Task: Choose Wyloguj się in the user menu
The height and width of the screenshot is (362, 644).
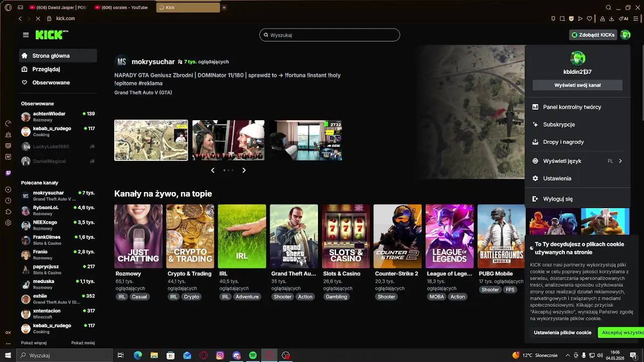Action: click(578, 199)
